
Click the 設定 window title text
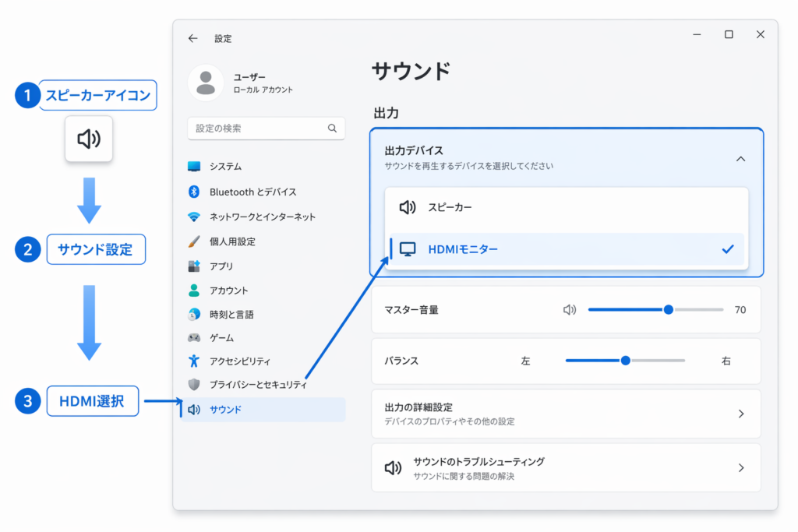pos(223,39)
